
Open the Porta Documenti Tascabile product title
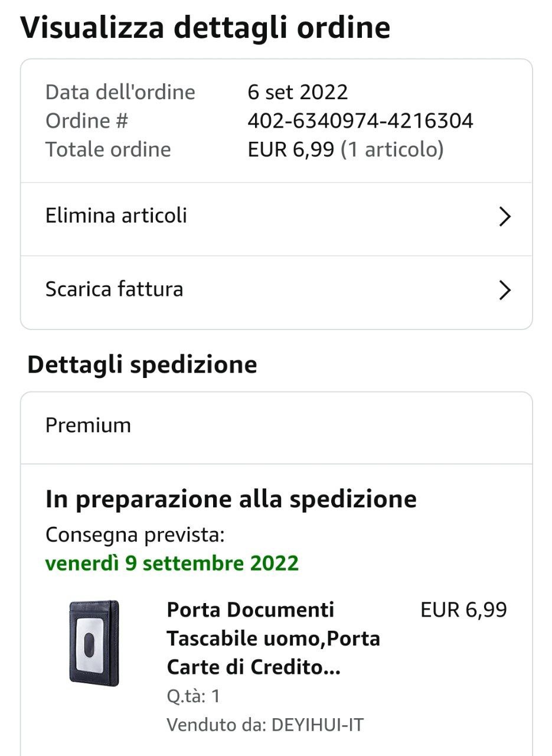tap(273, 638)
